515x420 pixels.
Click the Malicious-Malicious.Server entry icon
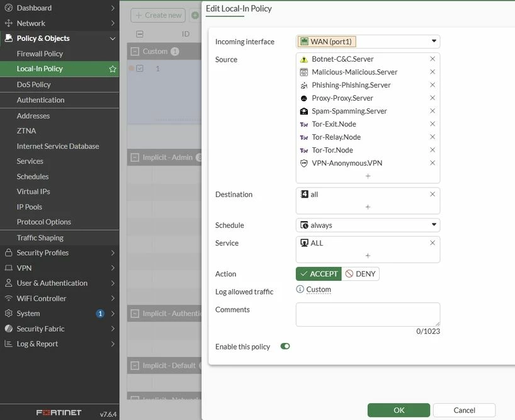coord(304,72)
